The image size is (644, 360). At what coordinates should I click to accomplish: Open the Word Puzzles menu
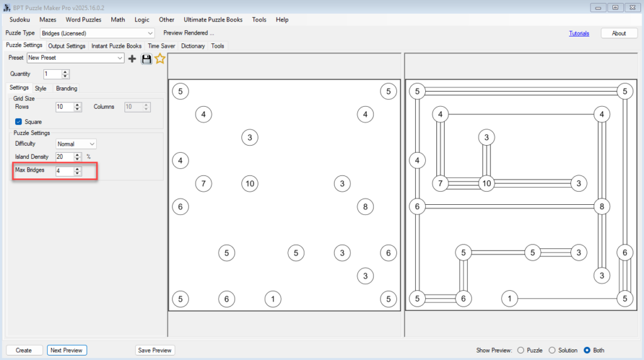pos(83,19)
